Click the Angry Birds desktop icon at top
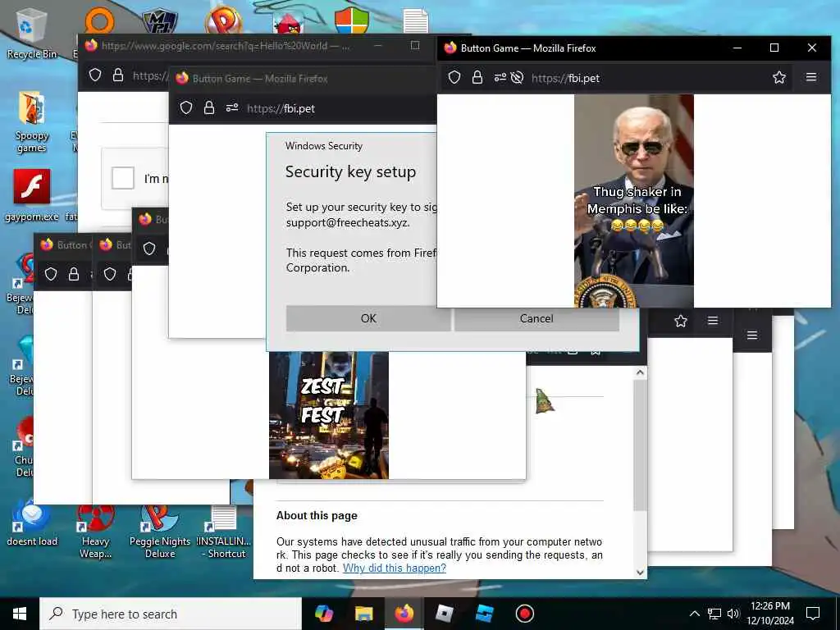840x630 pixels. (288, 22)
